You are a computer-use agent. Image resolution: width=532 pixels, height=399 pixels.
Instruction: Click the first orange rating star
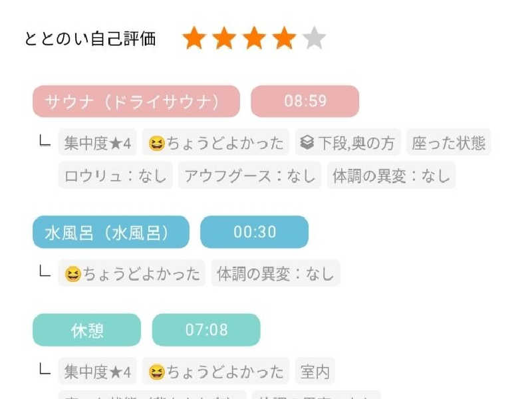click(194, 38)
